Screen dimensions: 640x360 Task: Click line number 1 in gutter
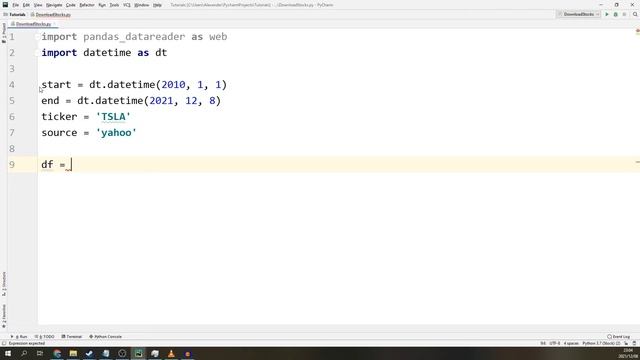(11, 37)
